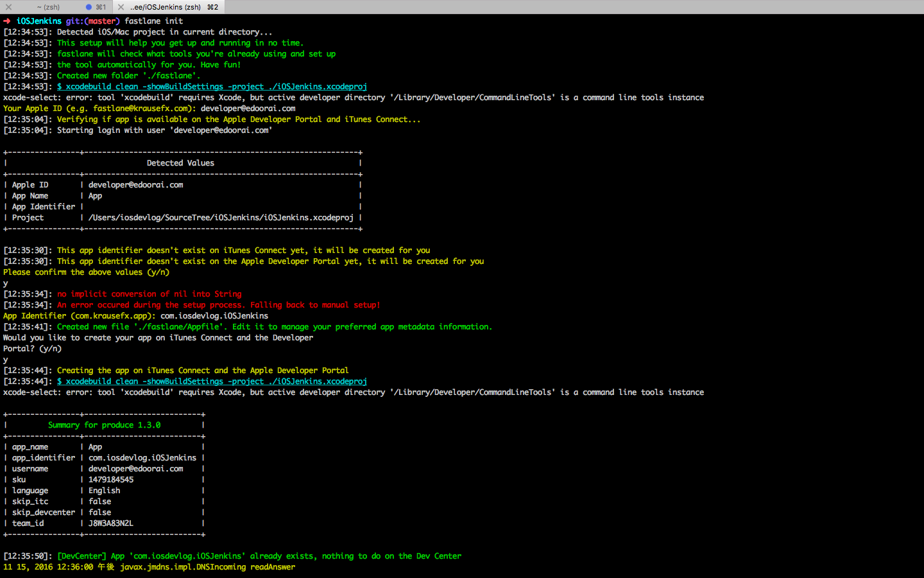Click '[DevCenter] App ... already exists' line
The image size is (924, 578).
coord(259,556)
